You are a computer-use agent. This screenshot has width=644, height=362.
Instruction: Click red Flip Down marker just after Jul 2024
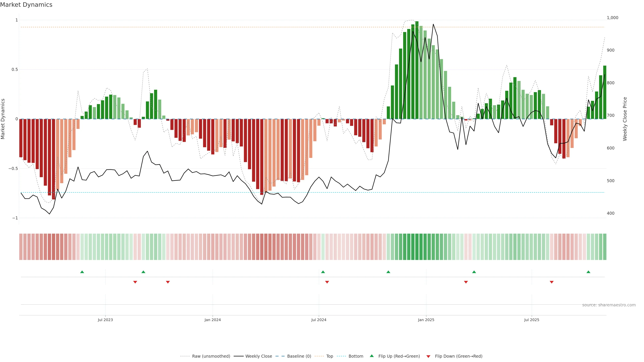[x=327, y=282]
